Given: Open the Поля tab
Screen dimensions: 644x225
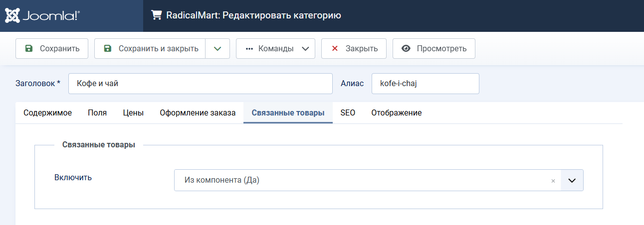Looking at the screenshot, I should pos(97,113).
